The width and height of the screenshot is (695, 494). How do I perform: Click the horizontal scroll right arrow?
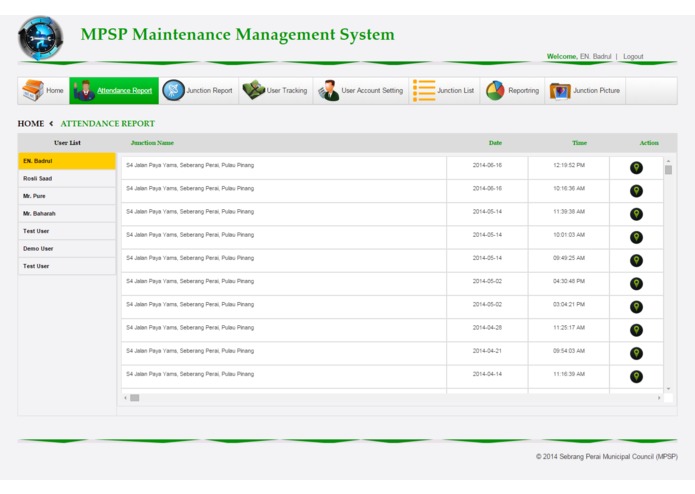659,398
